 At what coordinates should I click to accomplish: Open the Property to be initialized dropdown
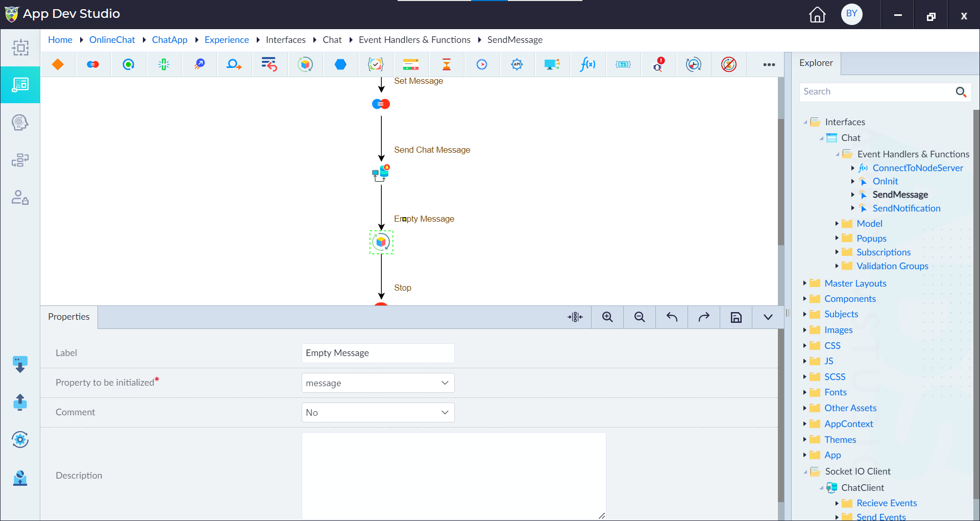point(378,383)
